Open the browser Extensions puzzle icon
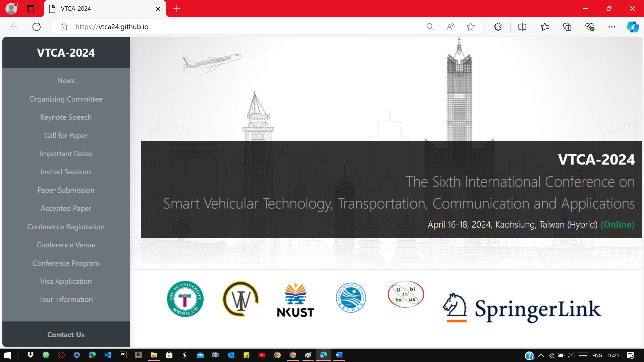 pyautogui.click(x=498, y=27)
